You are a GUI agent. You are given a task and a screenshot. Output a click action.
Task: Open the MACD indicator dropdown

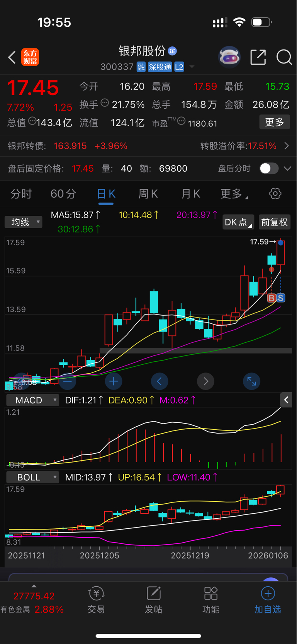point(32,400)
